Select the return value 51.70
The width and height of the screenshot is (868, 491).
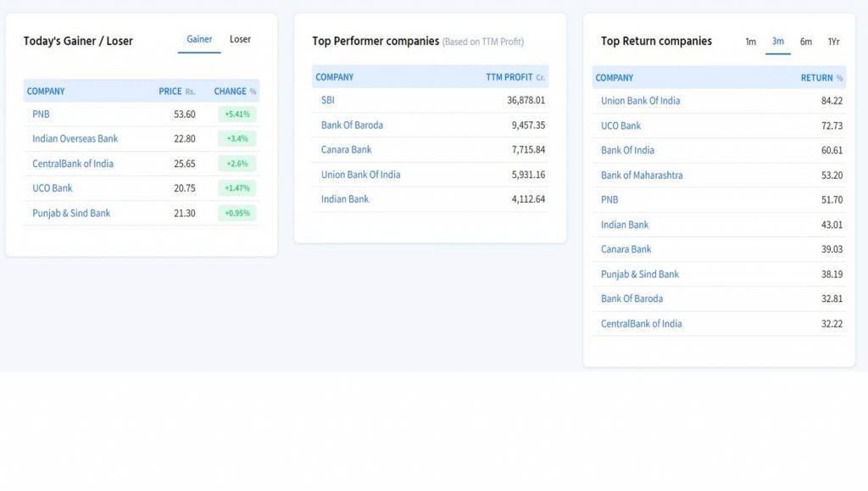832,200
